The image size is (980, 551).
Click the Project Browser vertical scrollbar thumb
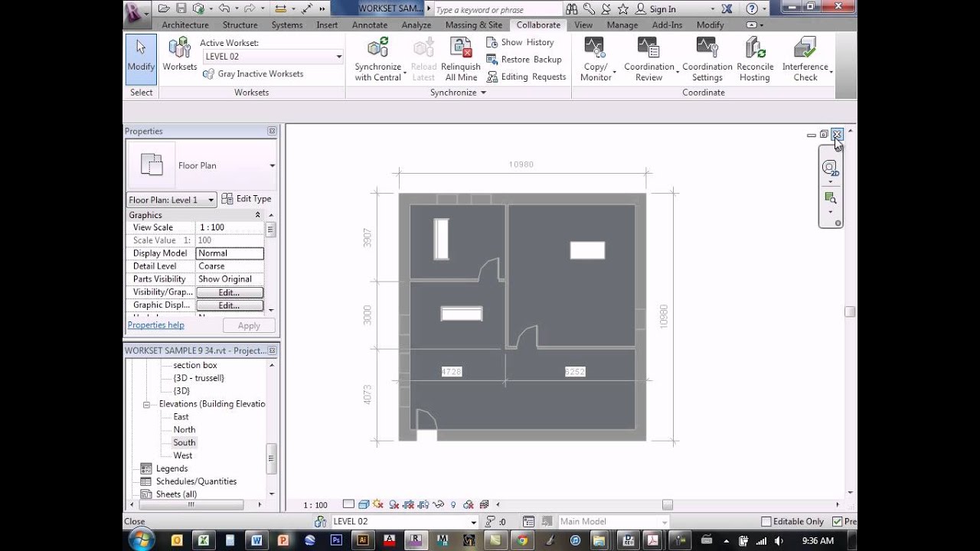[271, 458]
